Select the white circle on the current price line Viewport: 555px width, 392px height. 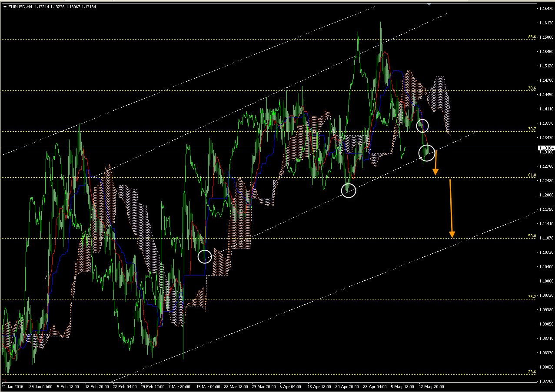tap(427, 152)
